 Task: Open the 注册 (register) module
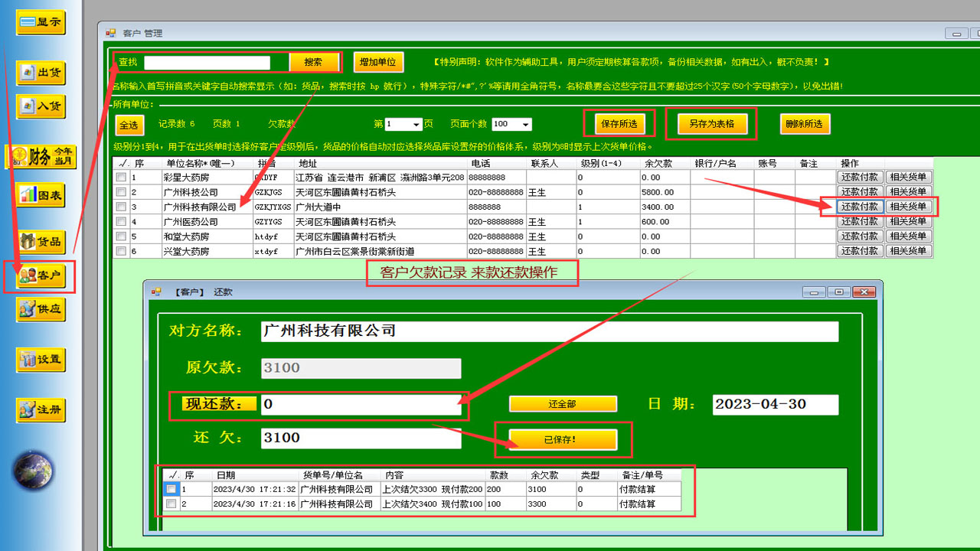39,409
